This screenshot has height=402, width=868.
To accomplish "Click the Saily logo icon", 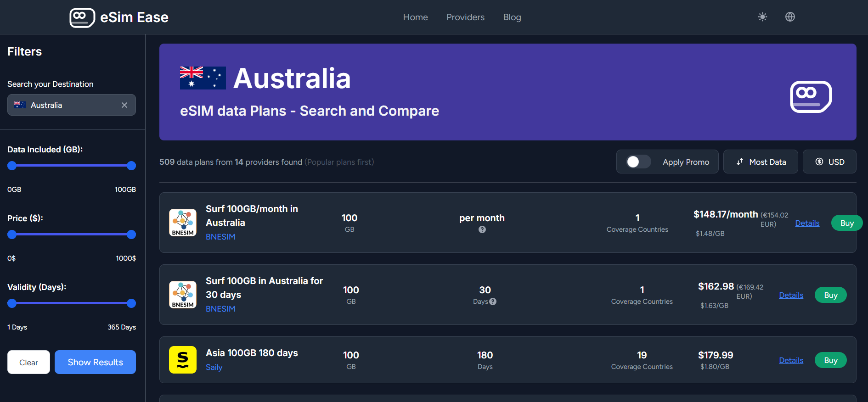I will pyautogui.click(x=183, y=360).
